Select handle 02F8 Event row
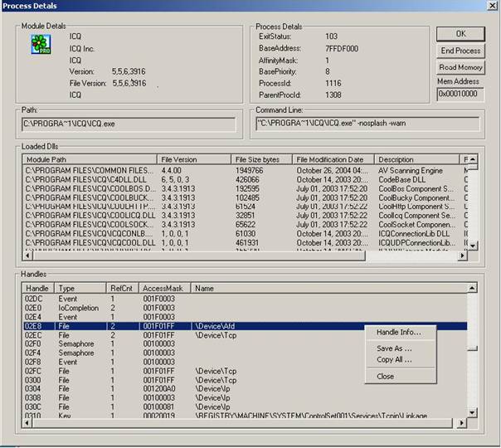 point(245,362)
